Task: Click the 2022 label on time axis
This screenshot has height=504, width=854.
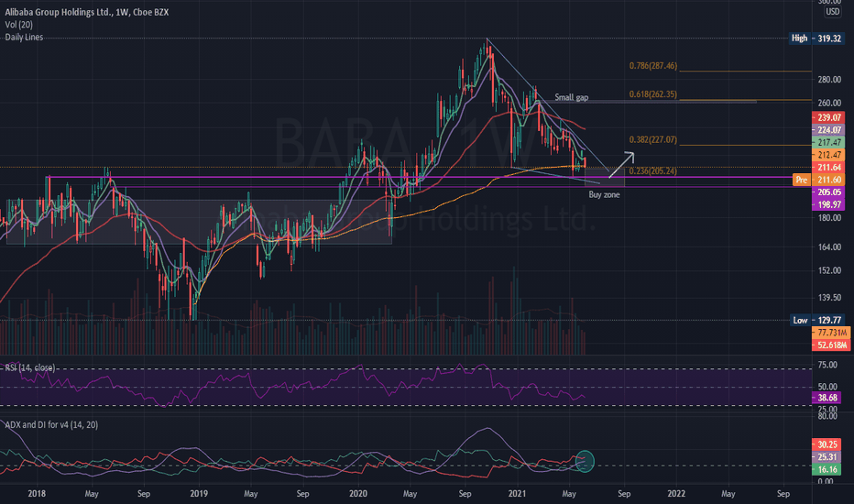Action: 676,494
